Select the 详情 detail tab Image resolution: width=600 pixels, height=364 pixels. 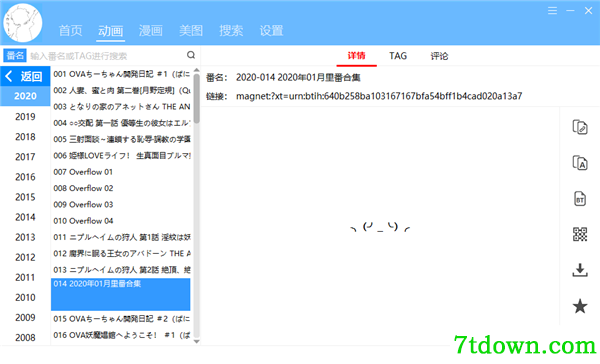(x=357, y=56)
